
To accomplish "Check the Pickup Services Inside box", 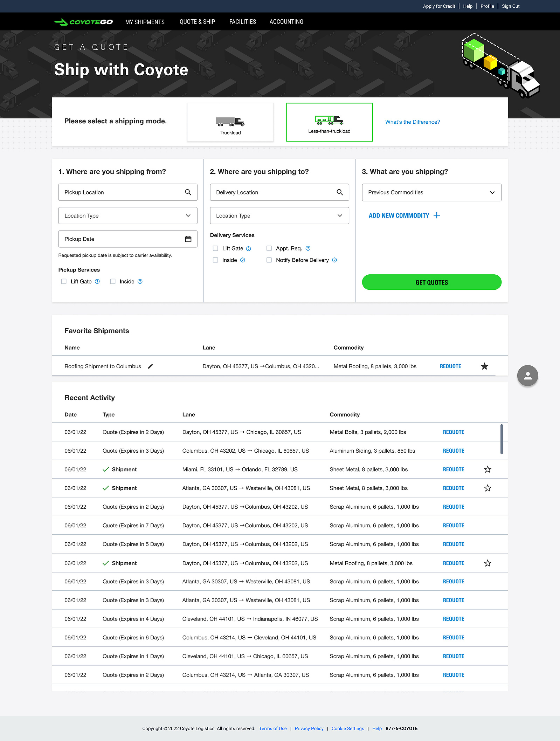I will pos(113,281).
